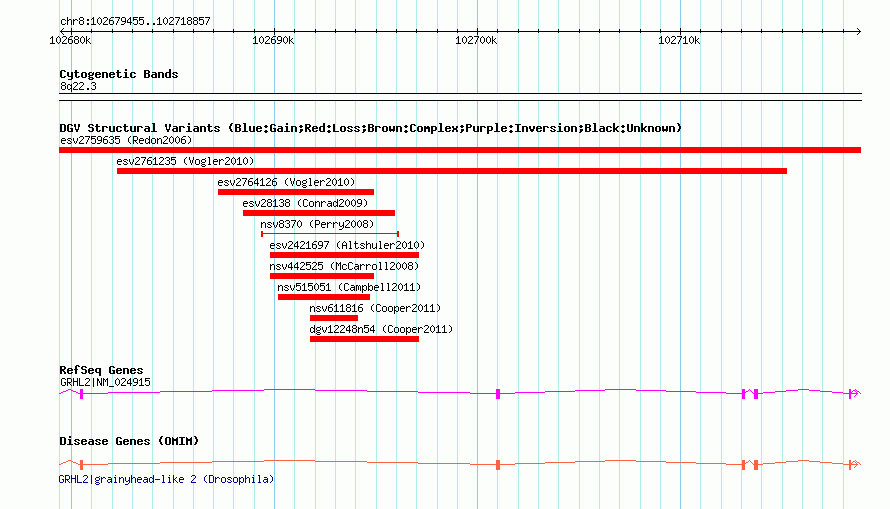Click the 102680k ruler label
The width and height of the screenshot is (890, 509).
tap(70, 40)
